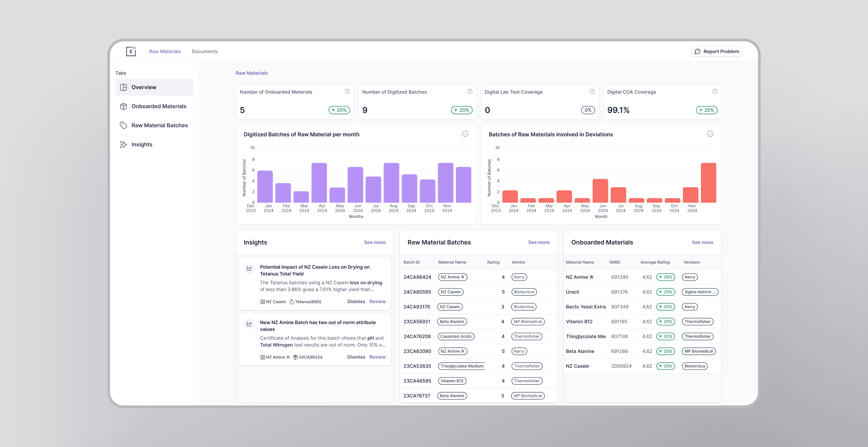Review the NZ Casein impact insight

click(377, 301)
